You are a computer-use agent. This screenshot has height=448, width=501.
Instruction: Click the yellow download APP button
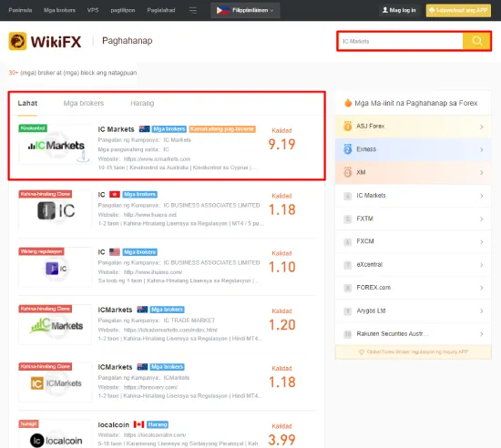pyautogui.click(x=458, y=10)
